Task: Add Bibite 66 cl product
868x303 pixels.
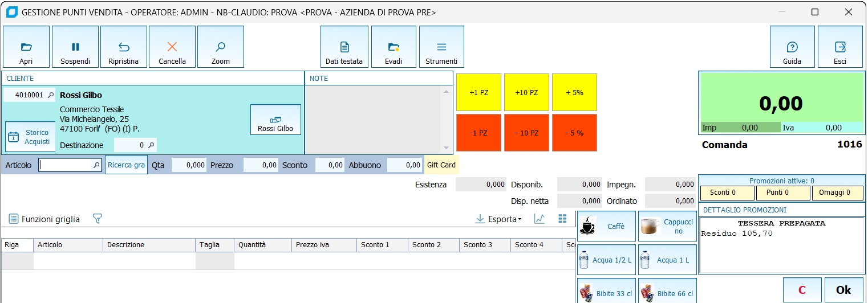Action: [667, 291]
